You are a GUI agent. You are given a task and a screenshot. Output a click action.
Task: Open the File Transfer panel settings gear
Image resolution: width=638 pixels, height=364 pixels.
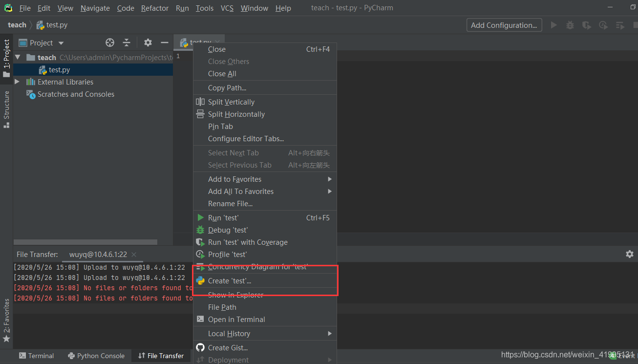630,254
